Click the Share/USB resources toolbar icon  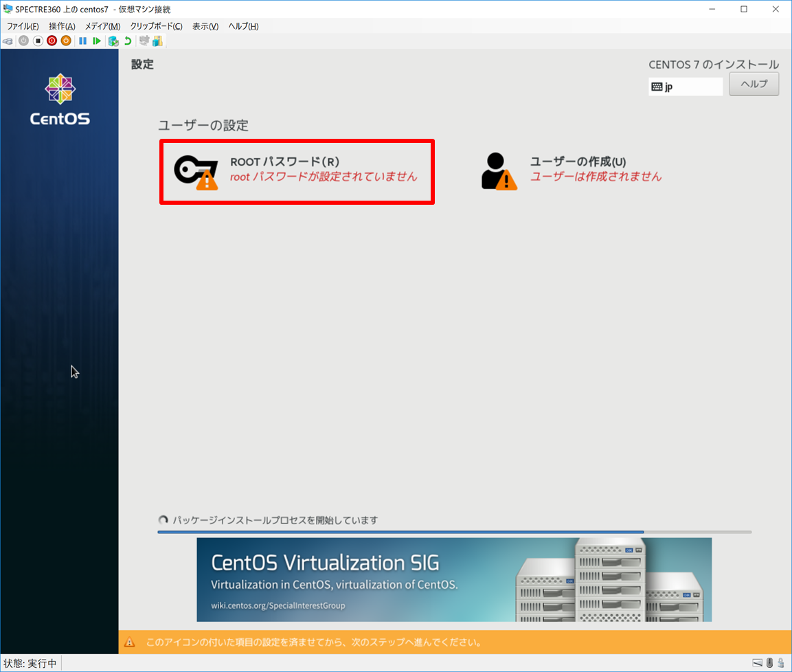point(157,41)
